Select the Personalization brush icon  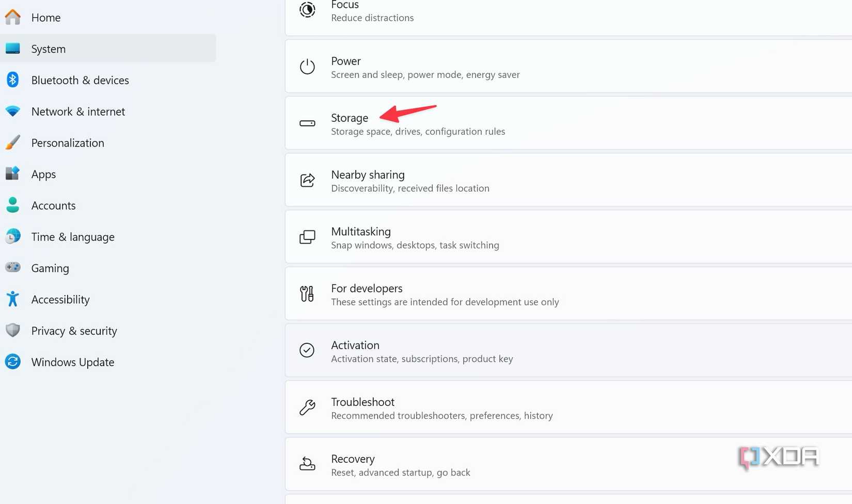click(12, 143)
